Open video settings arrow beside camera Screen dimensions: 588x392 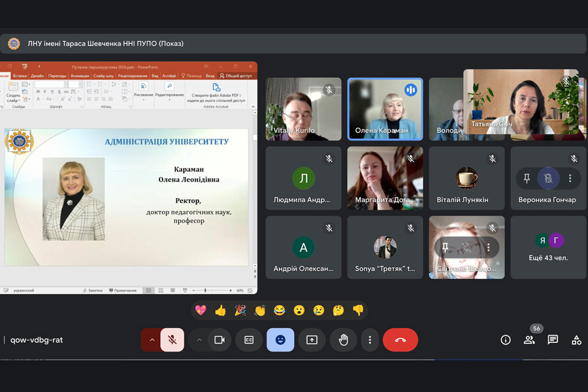pyautogui.click(x=199, y=340)
